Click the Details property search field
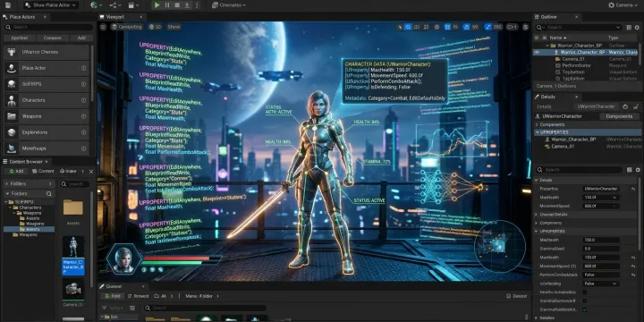Viewport: 644px width, 322px height. pos(580,170)
